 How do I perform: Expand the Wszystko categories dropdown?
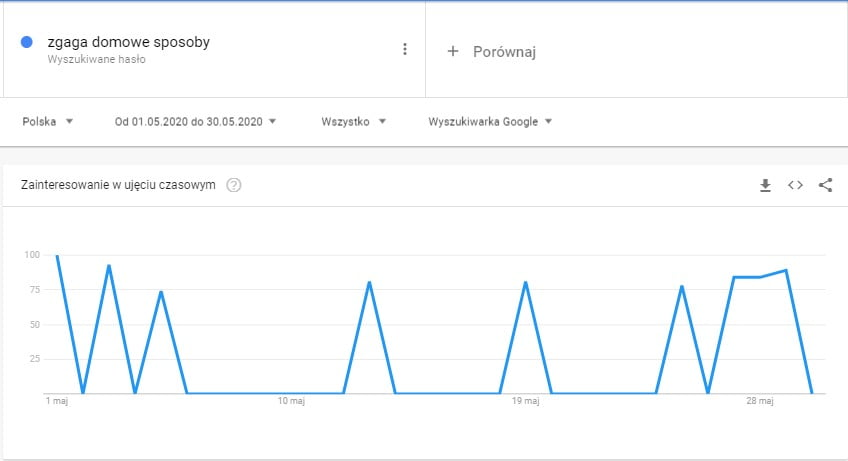coord(354,122)
